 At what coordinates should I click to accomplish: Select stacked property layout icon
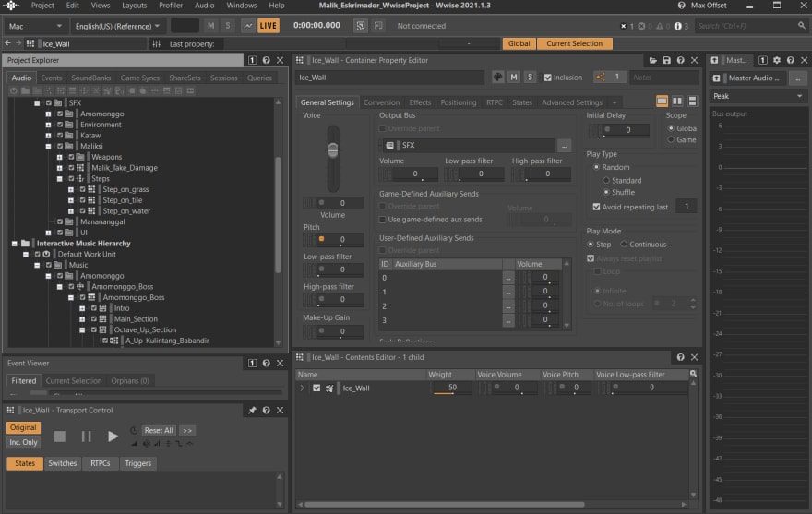point(692,101)
